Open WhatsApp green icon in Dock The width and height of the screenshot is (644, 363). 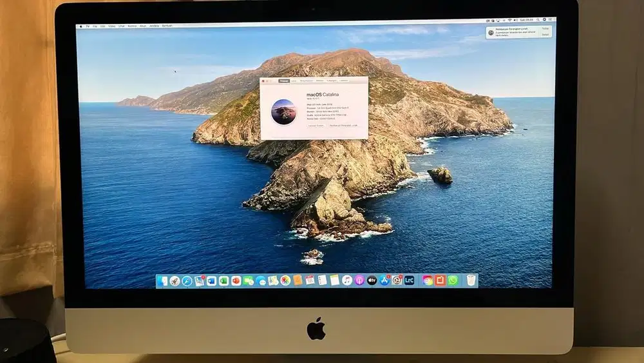pyautogui.click(x=453, y=280)
